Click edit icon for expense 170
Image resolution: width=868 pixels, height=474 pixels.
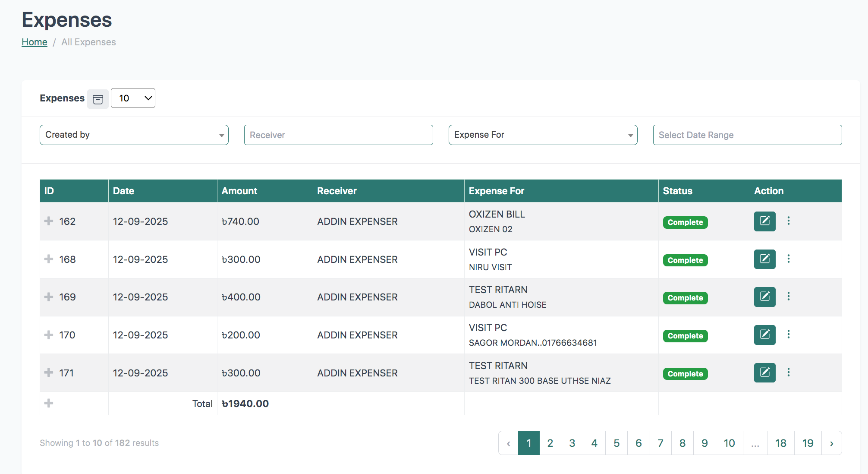click(764, 335)
